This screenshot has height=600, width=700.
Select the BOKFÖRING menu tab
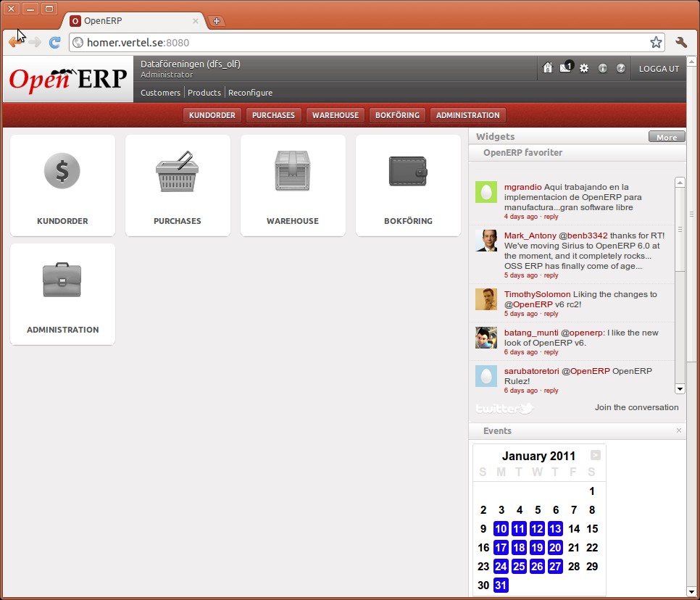(397, 115)
